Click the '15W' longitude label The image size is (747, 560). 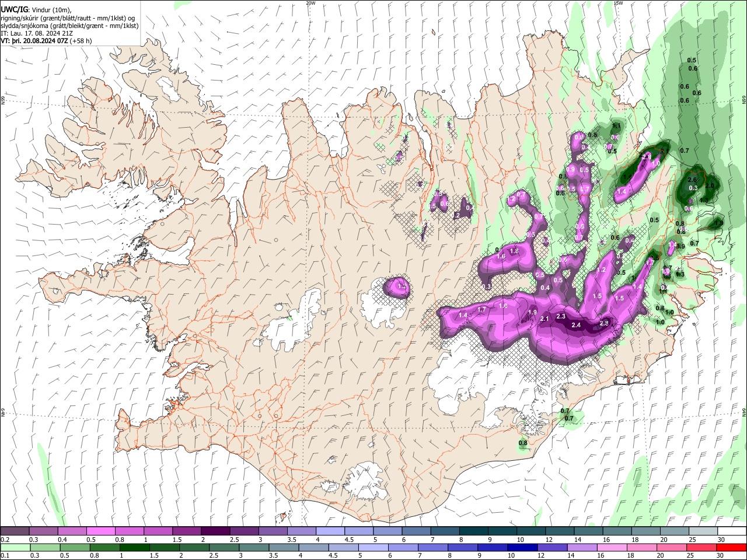618,3
